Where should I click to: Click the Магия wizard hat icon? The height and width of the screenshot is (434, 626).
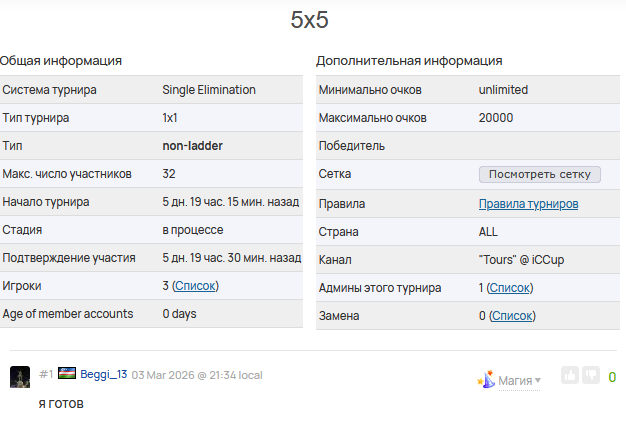487,380
